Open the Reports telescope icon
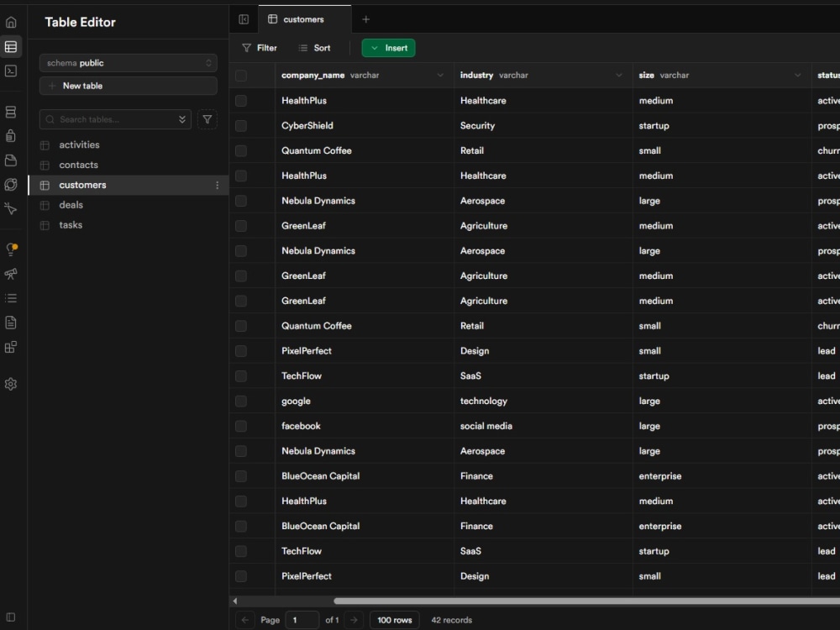The image size is (840, 630). pyautogui.click(x=11, y=274)
